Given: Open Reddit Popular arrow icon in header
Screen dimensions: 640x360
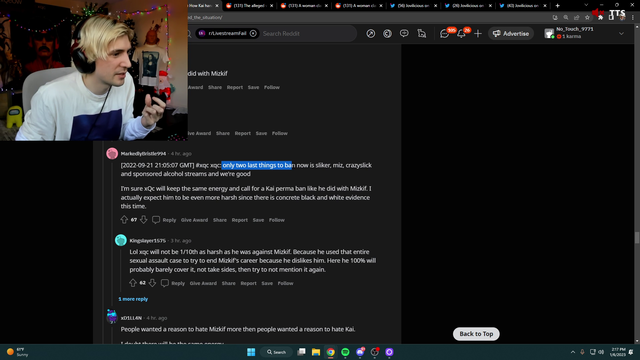Looking at the screenshot, I should [x=371, y=33].
